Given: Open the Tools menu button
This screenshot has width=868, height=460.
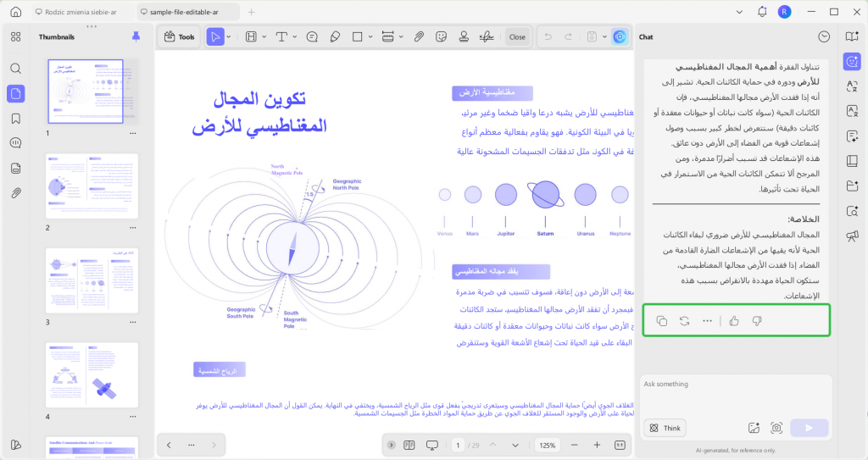Looking at the screenshot, I should coord(180,37).
